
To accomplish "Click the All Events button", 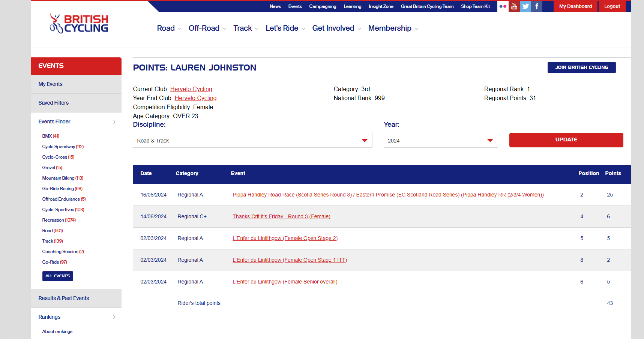I will 57,276.
